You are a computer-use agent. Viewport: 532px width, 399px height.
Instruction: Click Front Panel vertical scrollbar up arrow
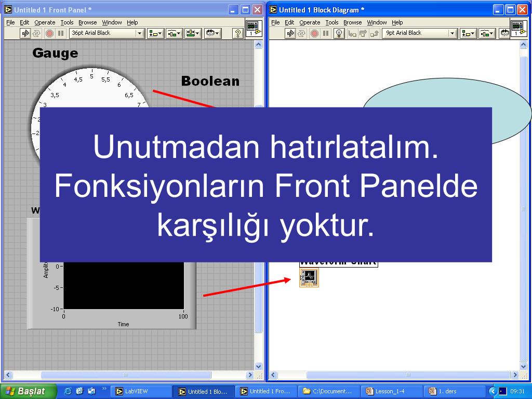click(x=259, y=45)
